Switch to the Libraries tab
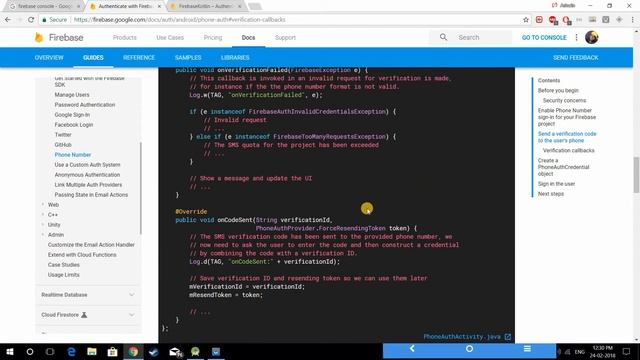Viewport: 640px width, 360px height. [235, 58]
